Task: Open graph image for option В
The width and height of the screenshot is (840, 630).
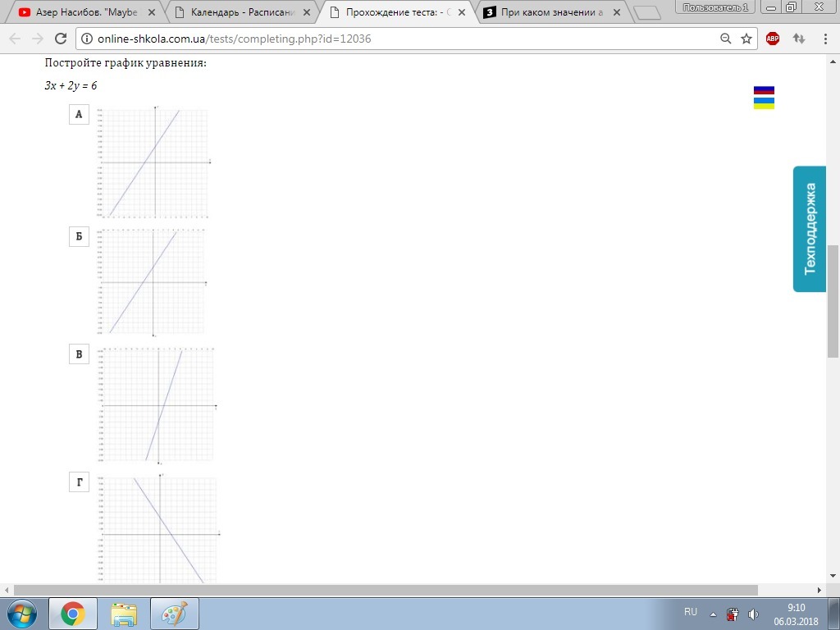Action: pyautogui.click(x=157, y=405)
